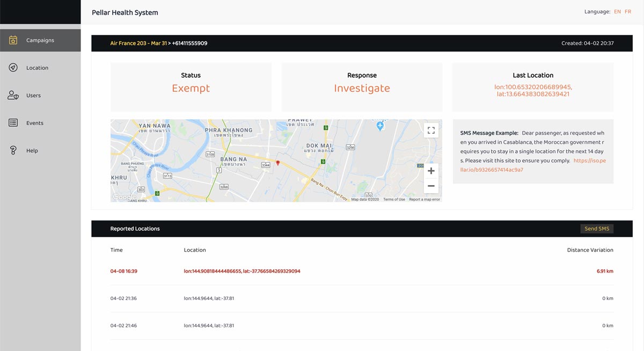Image resolution: width=644 pixels, height=351 pixels.
Task: Open the Users menu item
Action: (40, 96)
